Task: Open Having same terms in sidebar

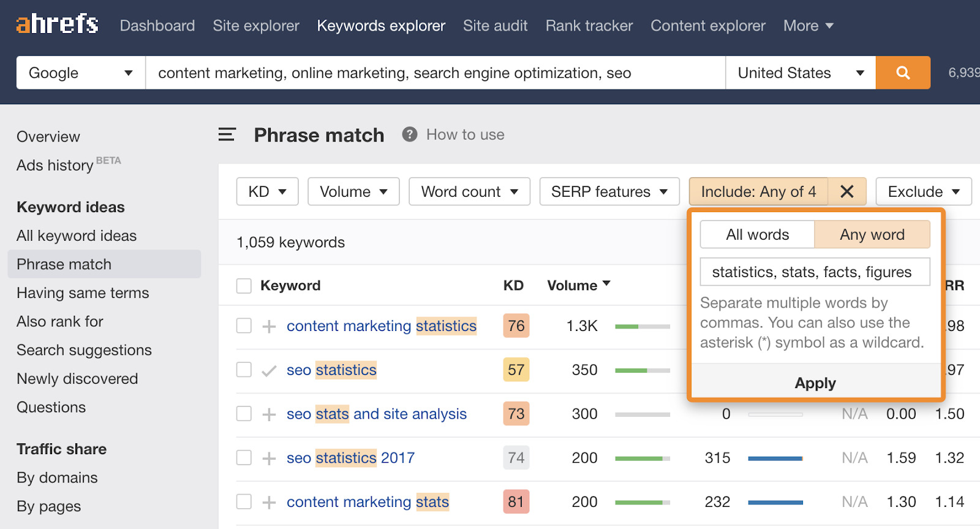Action: tap(83, 293)
